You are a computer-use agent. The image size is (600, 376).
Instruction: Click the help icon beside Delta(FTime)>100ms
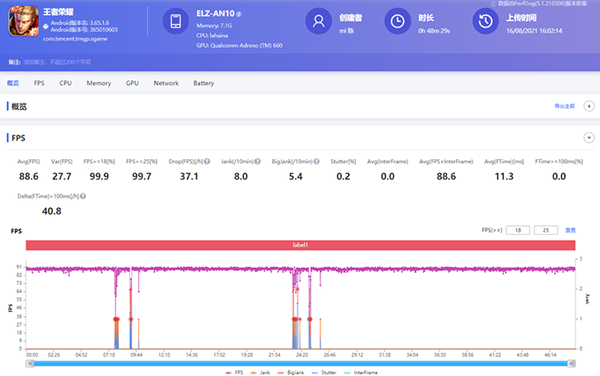(83, 196)
